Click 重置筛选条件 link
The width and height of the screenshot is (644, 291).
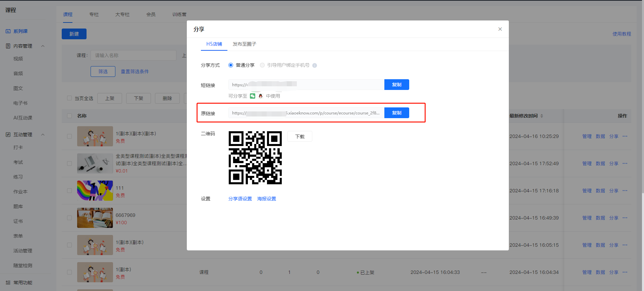[x=135, y=71]
